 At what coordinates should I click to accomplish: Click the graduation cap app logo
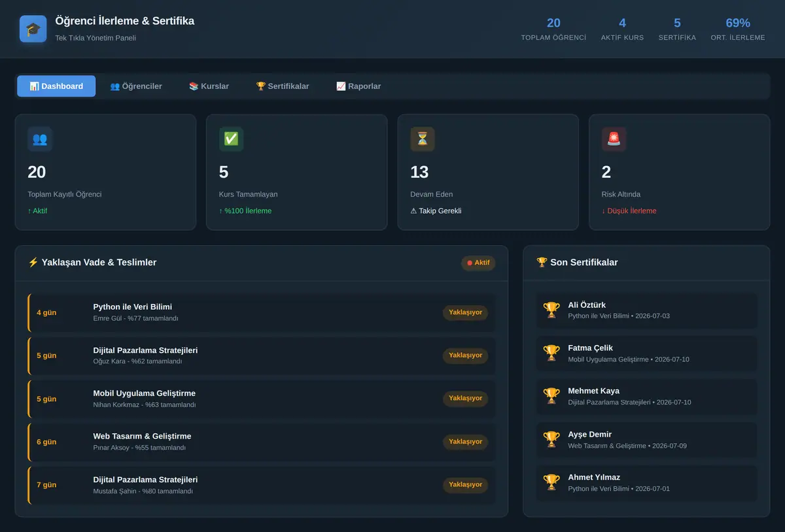33,29
